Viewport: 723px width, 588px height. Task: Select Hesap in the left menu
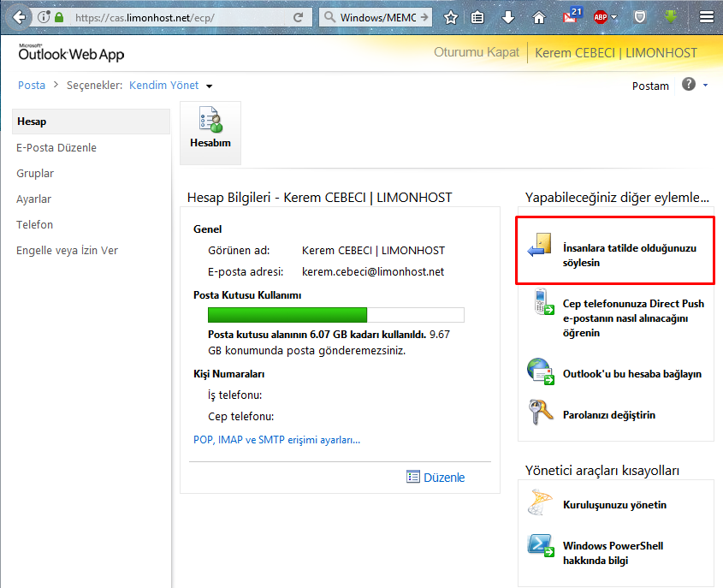tap(91, 122)
